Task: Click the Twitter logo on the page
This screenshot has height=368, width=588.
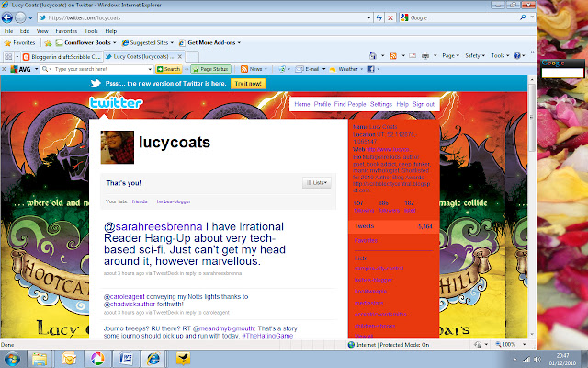Action: tap(116, 102)
